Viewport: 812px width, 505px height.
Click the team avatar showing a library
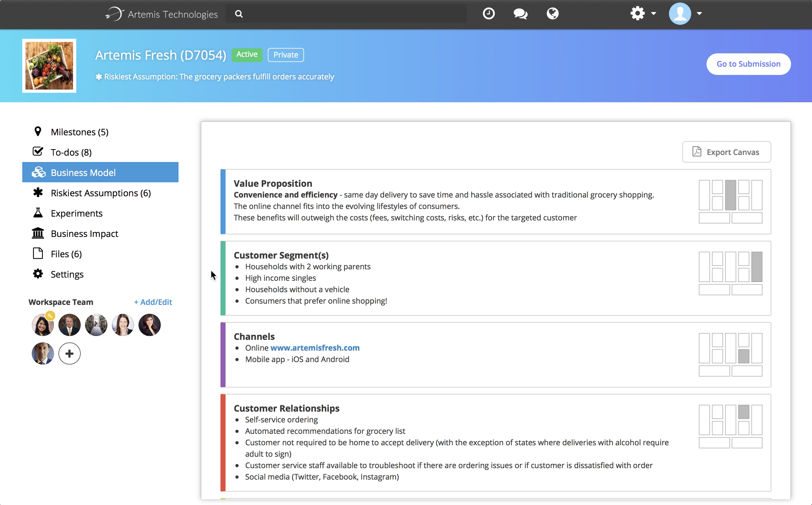coord(96,325)
